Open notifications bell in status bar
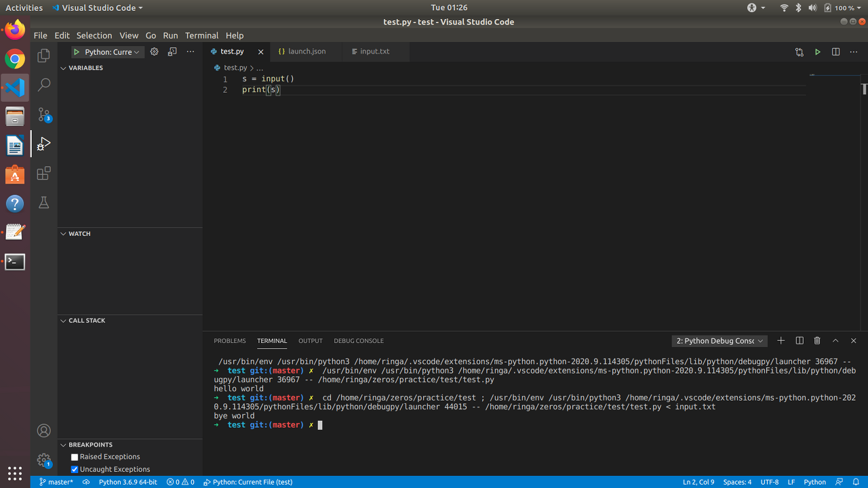This screenshot has height=488, width=868. click(x=856, y=482)
